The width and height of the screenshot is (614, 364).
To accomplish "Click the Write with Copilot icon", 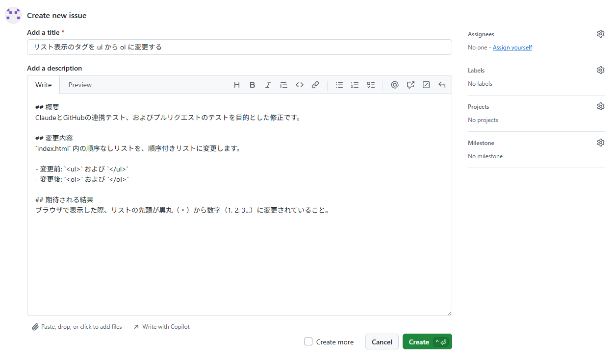I will click(136, 327).
